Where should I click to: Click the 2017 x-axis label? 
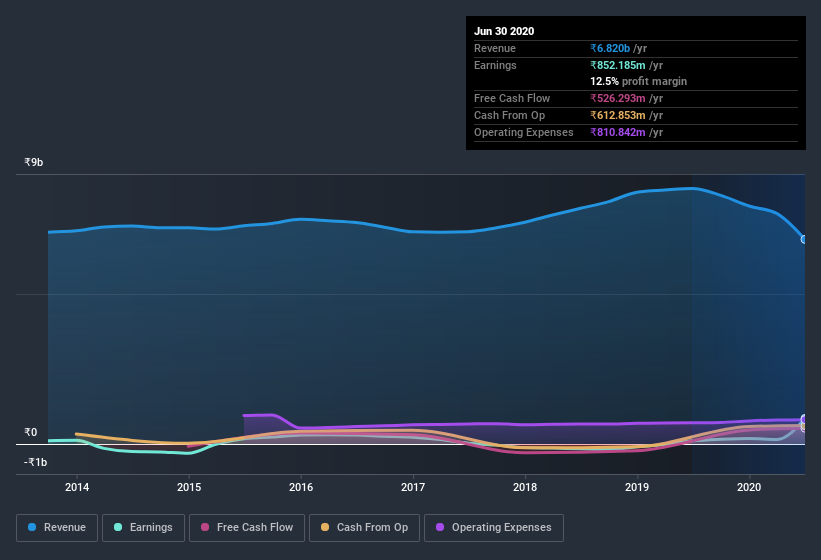[413, 487]
